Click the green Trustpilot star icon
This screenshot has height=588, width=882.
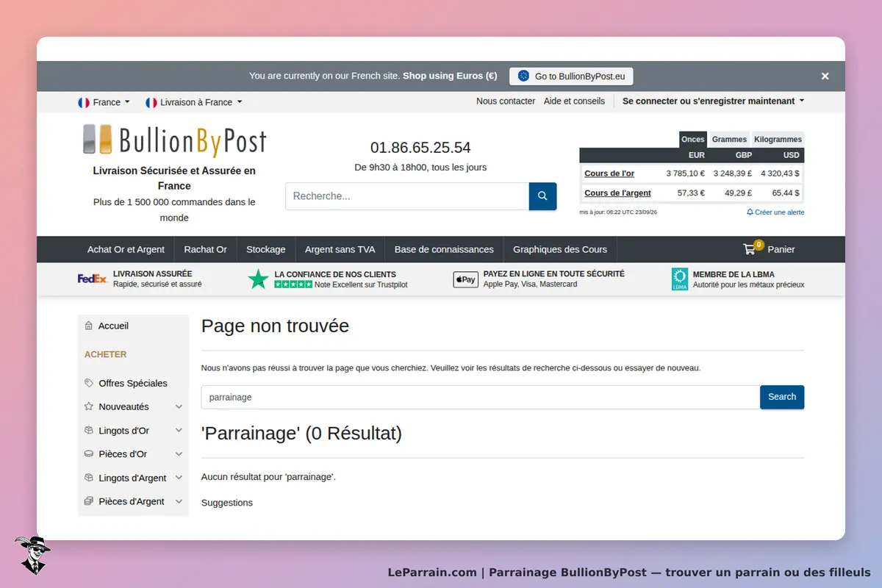coord(258,279)
